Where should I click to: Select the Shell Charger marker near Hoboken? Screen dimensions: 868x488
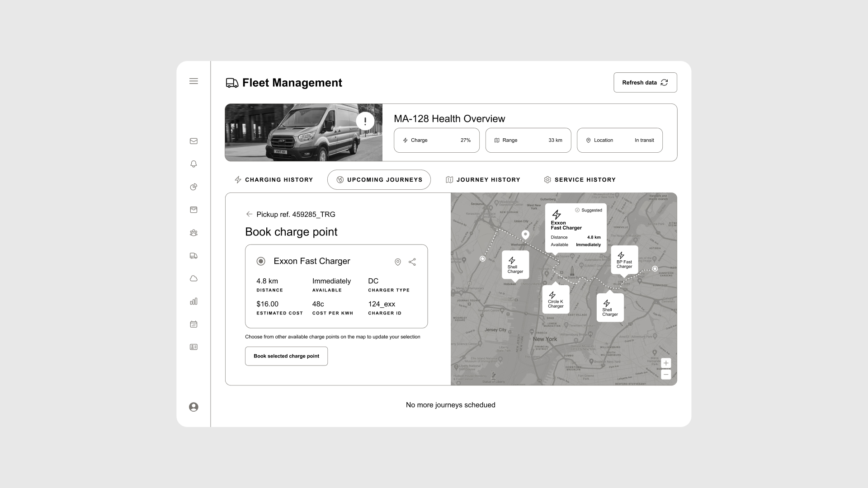[x=515, y=265]
